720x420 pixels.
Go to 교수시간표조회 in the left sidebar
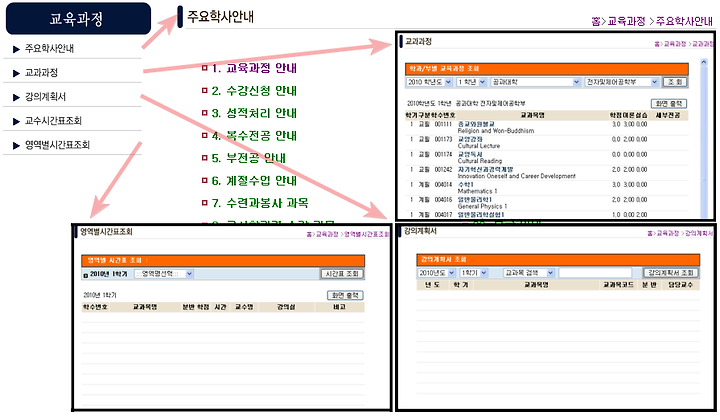(53, 121)
